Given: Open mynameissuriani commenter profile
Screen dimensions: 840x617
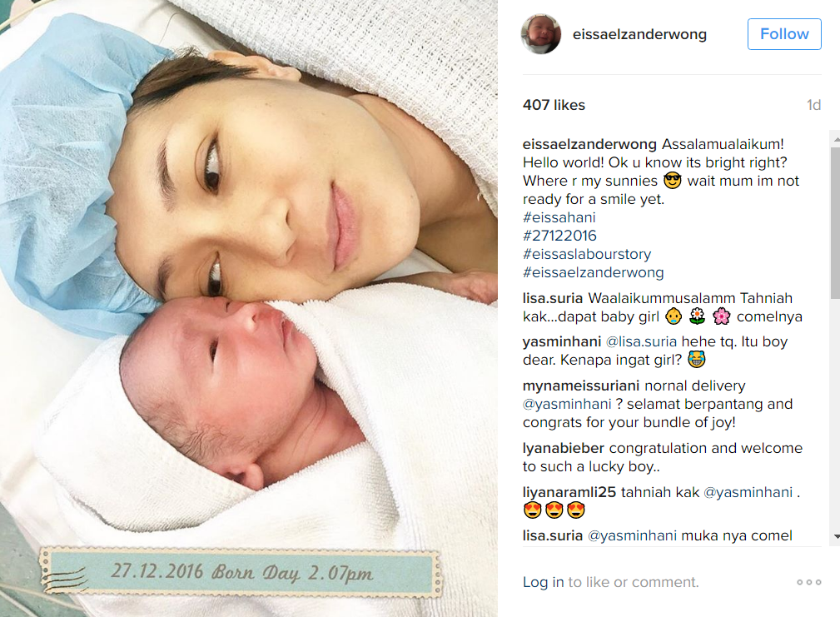Looking at the screenshot, I should pyautogui.click(x=581, y=386).
